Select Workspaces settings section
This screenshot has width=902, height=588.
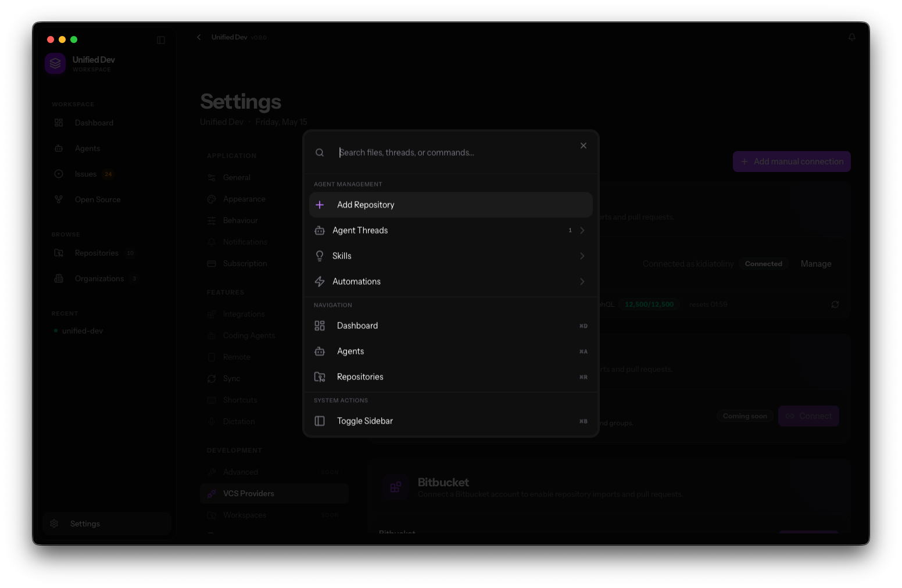tap(274, 515)
